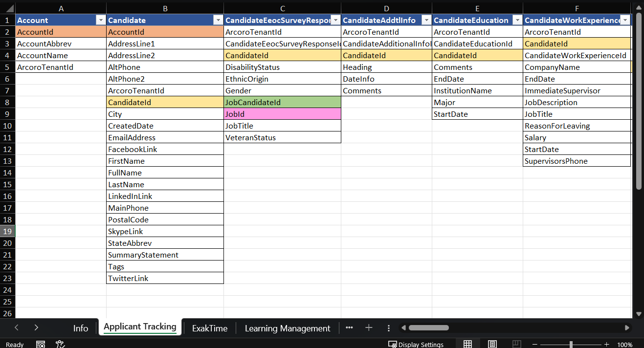Switch to the Info sheet tab
Viewport: 644px width, 348px height.
coord(81,328)
